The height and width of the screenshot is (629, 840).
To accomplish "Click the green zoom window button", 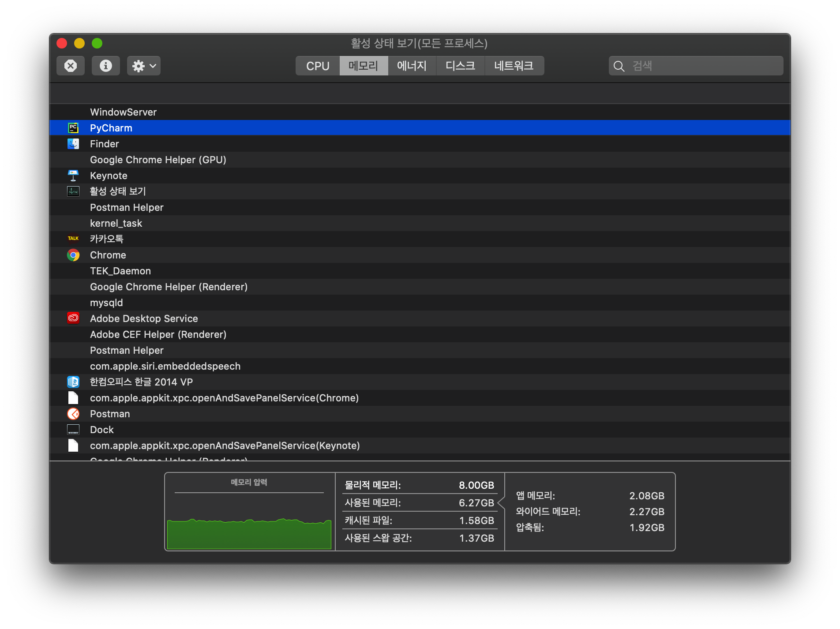I will click(x=97, y=43).
